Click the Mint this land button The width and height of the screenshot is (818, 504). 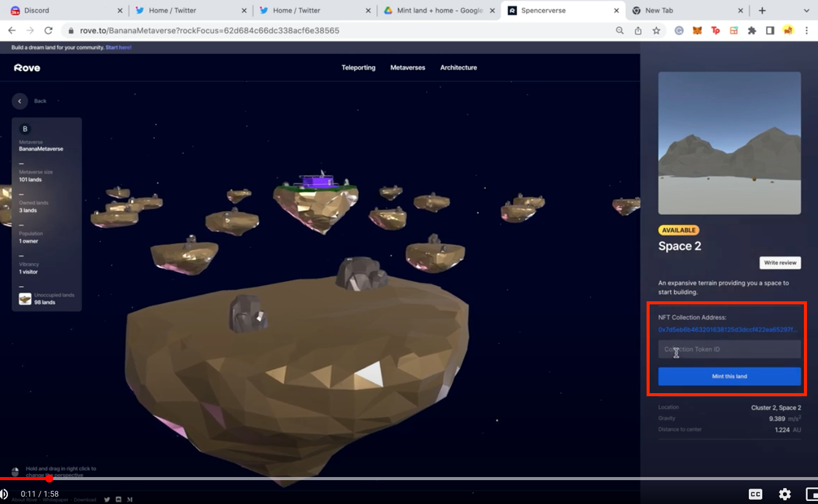coord(729,376)
